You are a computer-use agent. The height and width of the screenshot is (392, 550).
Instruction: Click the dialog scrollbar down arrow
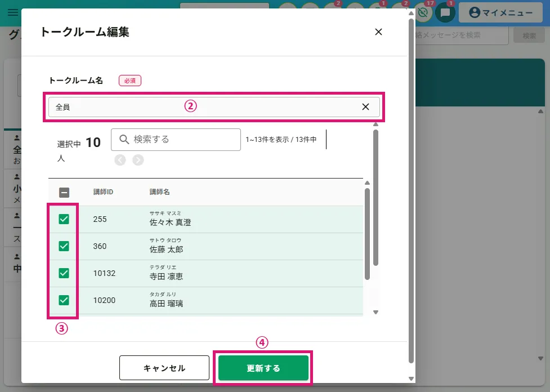tap(411, 378)
